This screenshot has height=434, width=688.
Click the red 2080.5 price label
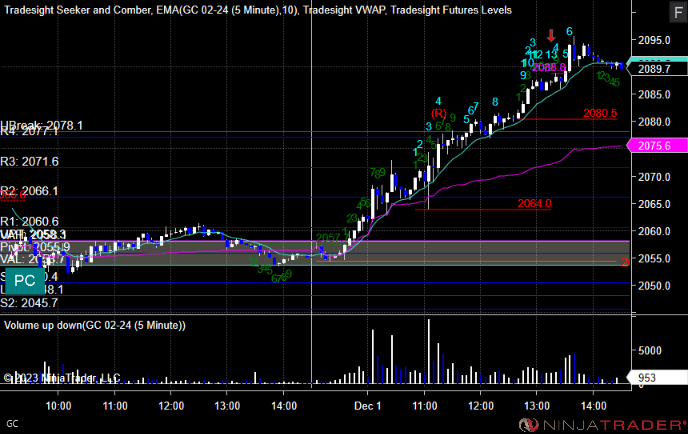click(600, 113)
